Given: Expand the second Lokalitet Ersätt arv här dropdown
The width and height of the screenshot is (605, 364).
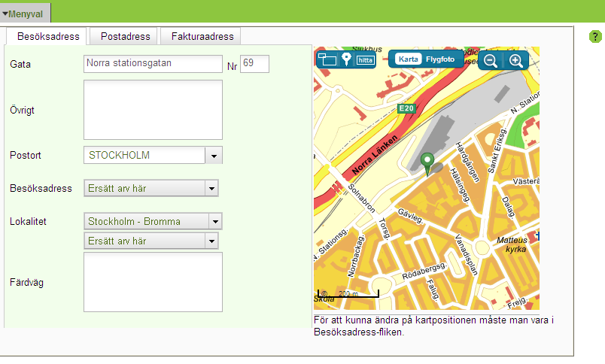Looking at the screenshot, I should 150,241.
